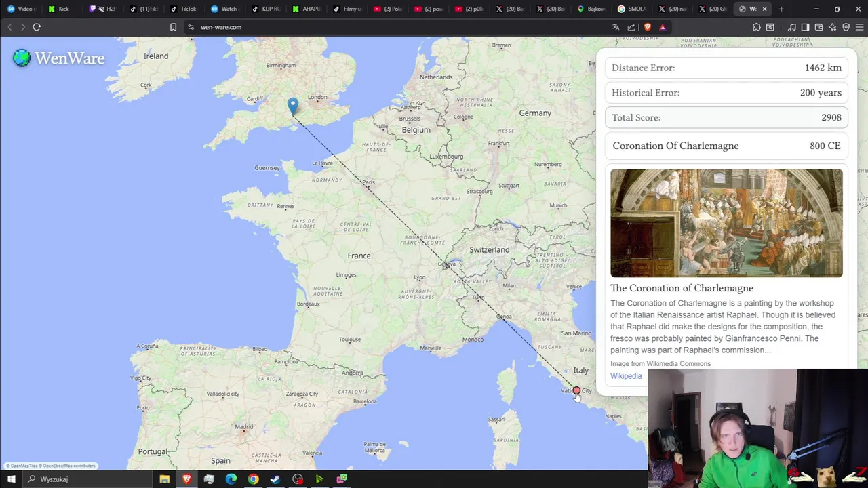868x488 pixels.
Task: Click the Image from Wikimedia Commons text
Action: point(660,364)
